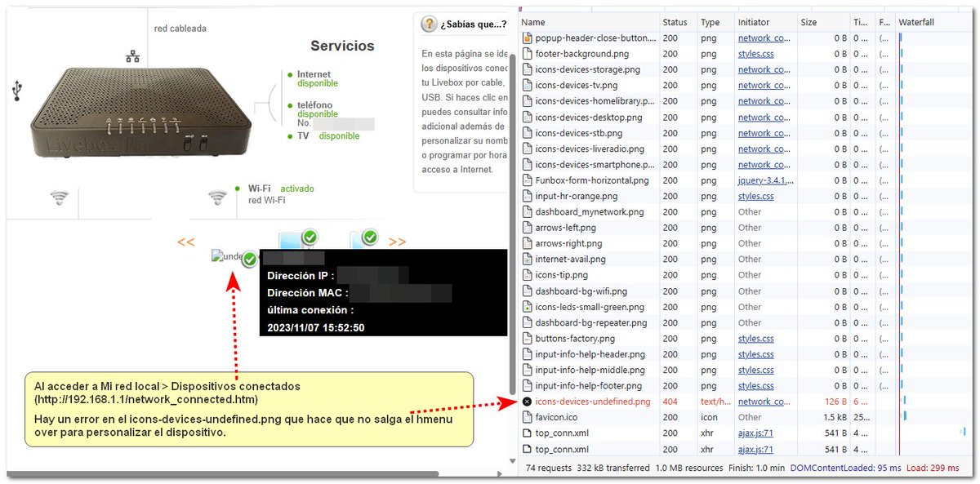Go to previous devices with '<<' arrow
The image size is (980, 484).
pos(186,242)
